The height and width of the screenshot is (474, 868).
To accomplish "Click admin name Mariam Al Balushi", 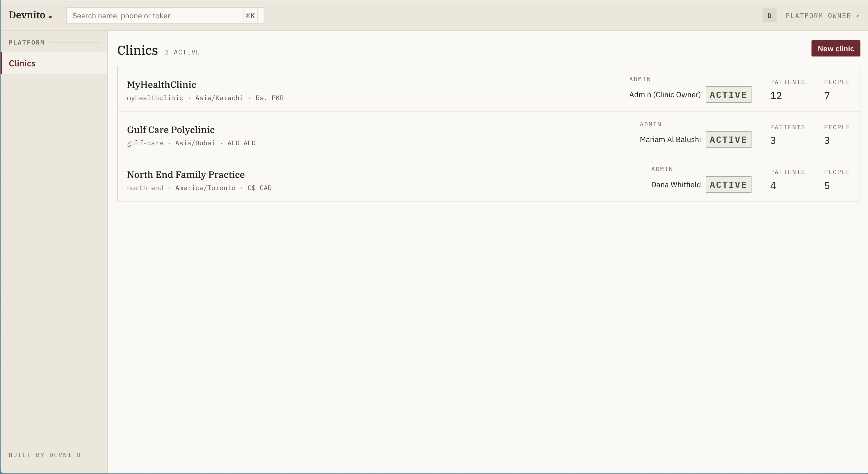I will [x=670, y=139].
